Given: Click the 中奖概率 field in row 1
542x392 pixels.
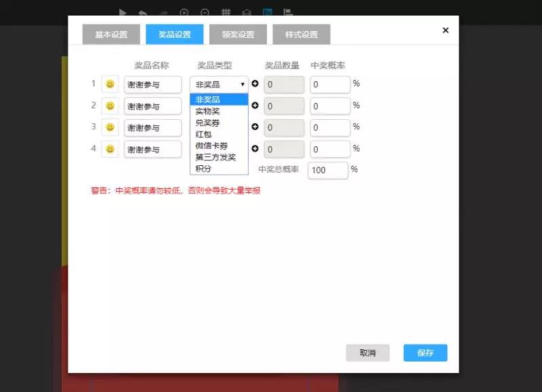Looking at the screenshot, I should [330, 85].
